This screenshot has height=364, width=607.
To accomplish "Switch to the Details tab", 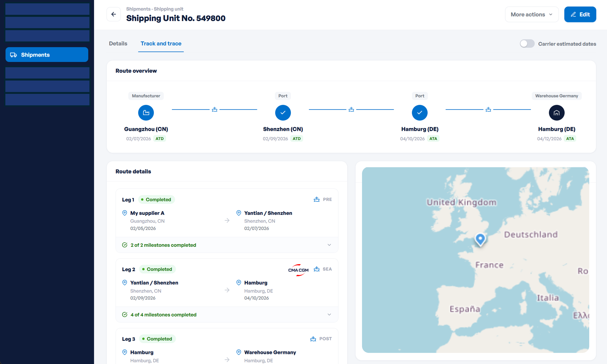I will (x=118, y=44).
